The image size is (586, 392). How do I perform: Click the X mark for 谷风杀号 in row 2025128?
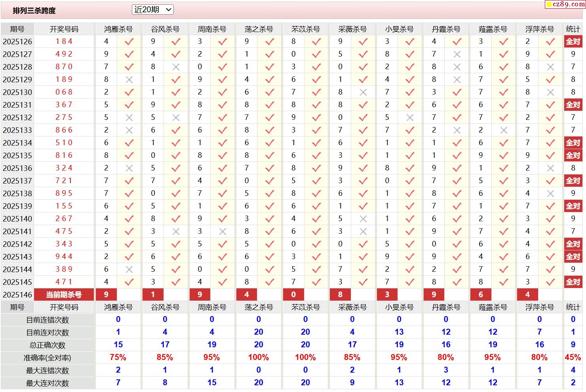[x=176, y=67]
